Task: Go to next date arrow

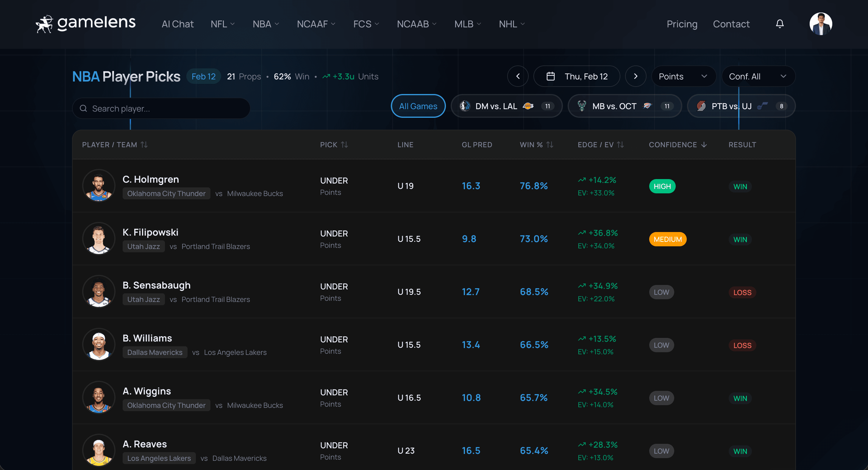Action: pyautogui.click(x=636, y=76)
